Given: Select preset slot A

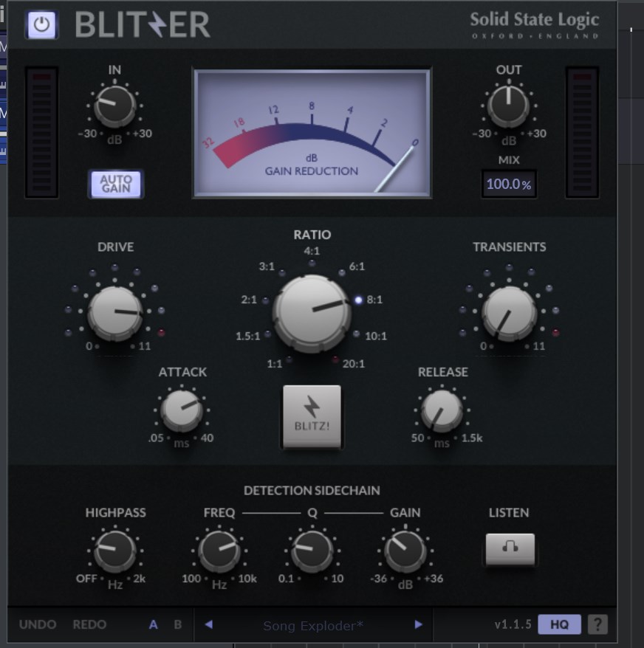Looking at the screenshot, I should tap(154, 624).
